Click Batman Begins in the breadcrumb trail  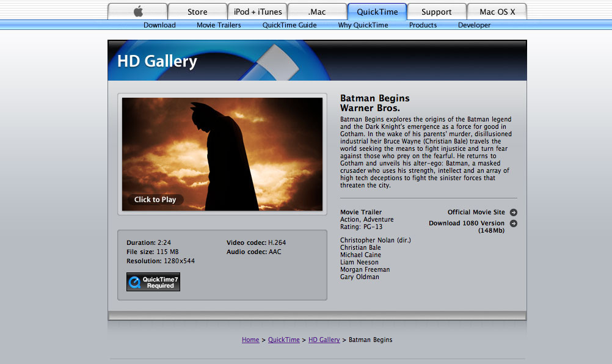pos(370,340)
